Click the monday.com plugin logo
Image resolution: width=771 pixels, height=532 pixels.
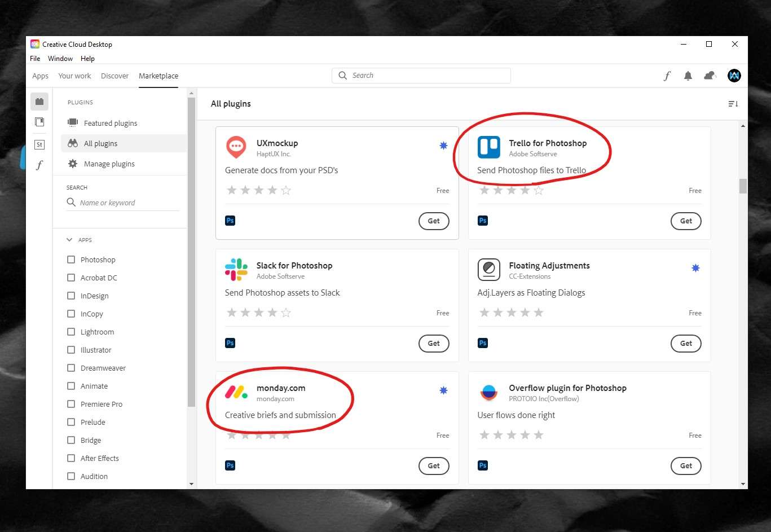coord(236,392)
